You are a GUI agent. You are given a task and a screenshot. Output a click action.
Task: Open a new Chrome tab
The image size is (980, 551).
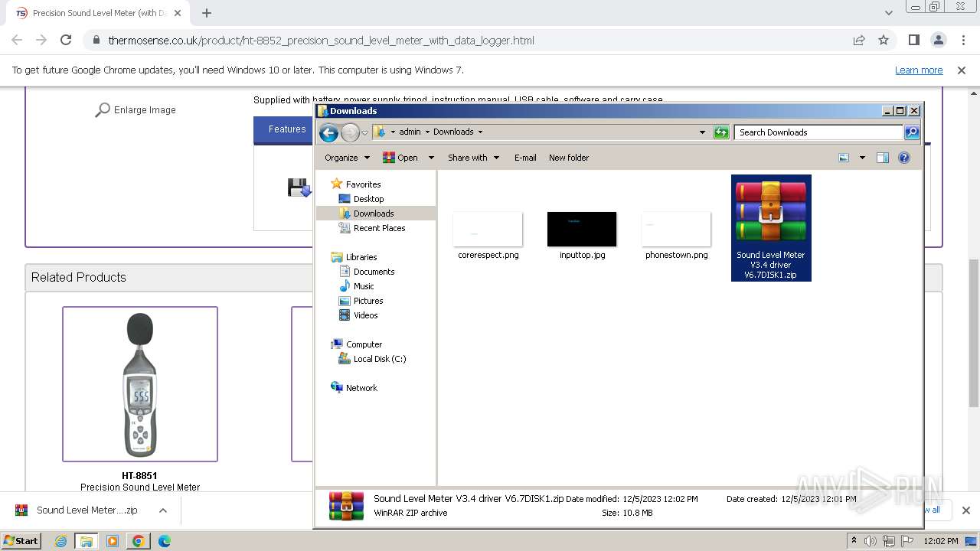point(206,13)
